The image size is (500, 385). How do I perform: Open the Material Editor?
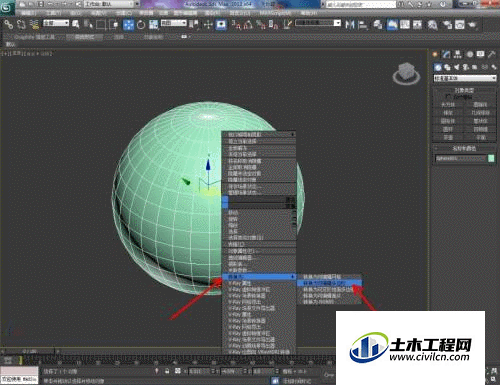point(432,25)
